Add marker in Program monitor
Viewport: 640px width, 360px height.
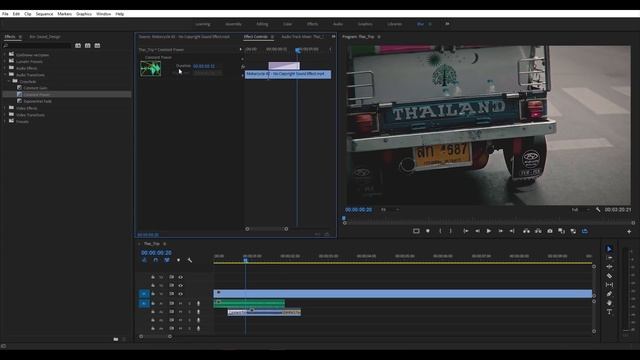(428, 231)
